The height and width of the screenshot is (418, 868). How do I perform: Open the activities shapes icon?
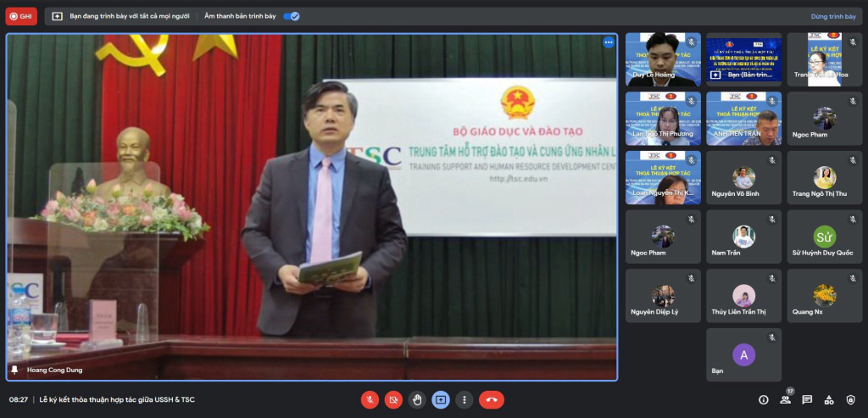pos(829,399)
